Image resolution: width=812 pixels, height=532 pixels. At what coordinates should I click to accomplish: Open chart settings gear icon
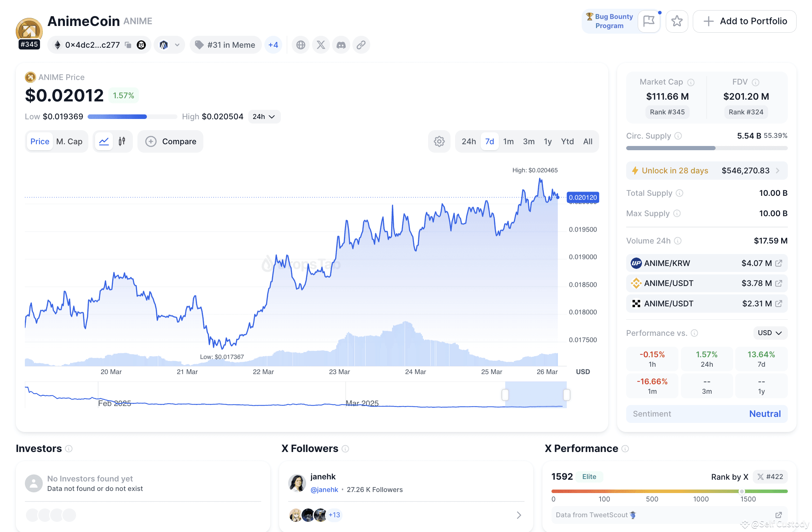(x=439, y=141)
